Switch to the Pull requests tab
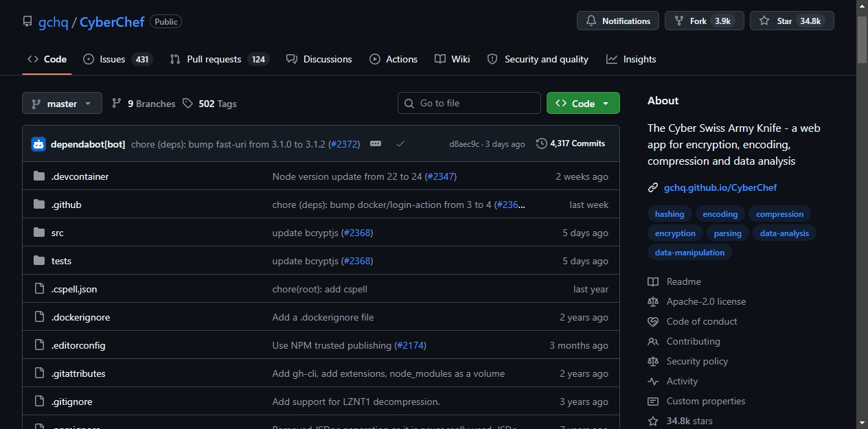This screenshot has height=429, width=868. click(x=218, y=59)
